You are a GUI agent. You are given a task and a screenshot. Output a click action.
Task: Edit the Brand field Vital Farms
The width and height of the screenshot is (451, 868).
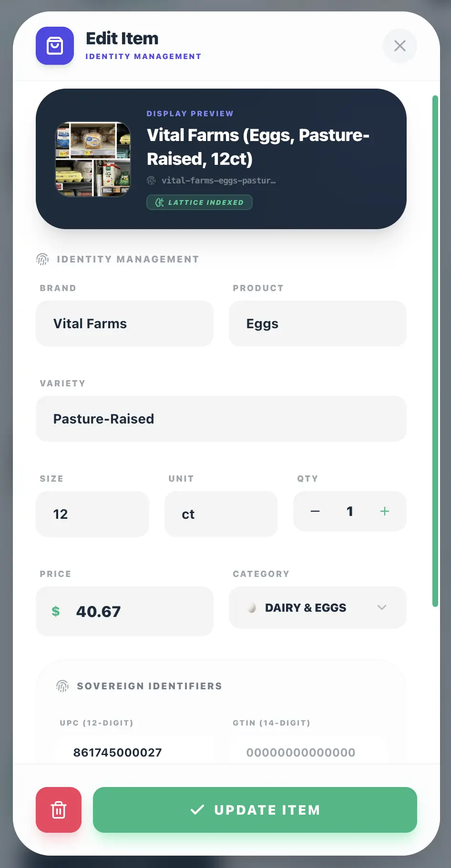click(x=124, y=323)
